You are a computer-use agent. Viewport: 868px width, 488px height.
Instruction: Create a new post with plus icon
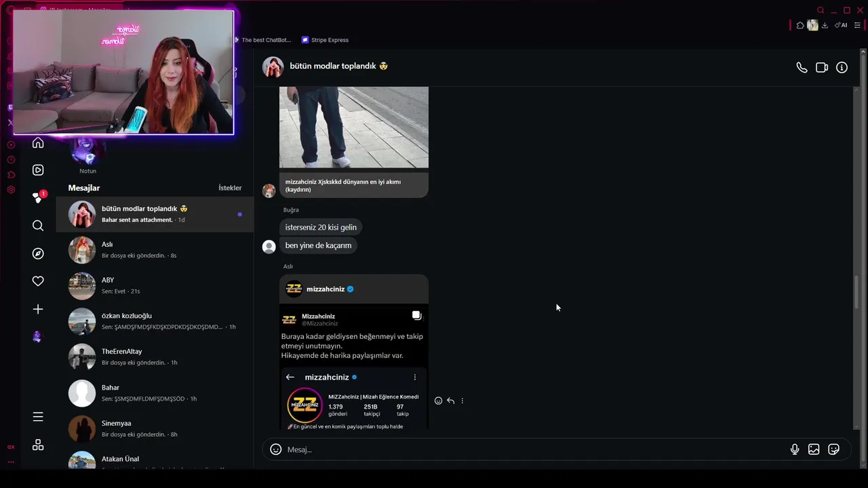(x=38, y=309)
